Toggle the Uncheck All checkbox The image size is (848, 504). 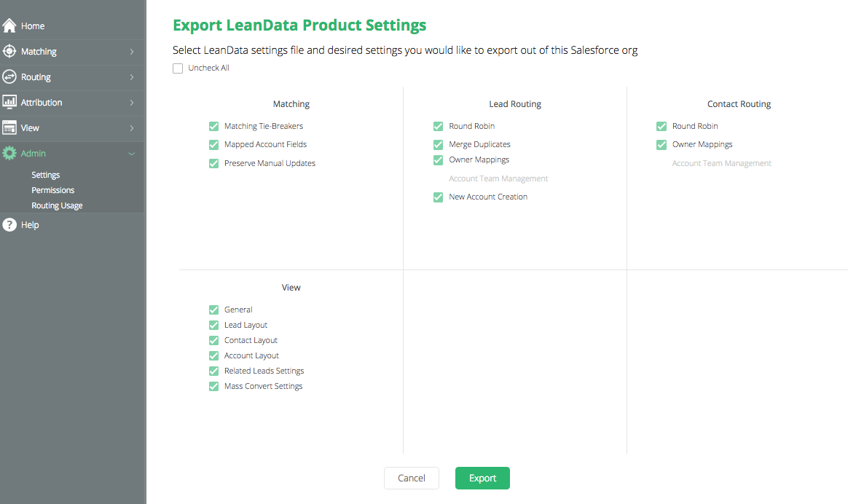(x=177, y=68)
